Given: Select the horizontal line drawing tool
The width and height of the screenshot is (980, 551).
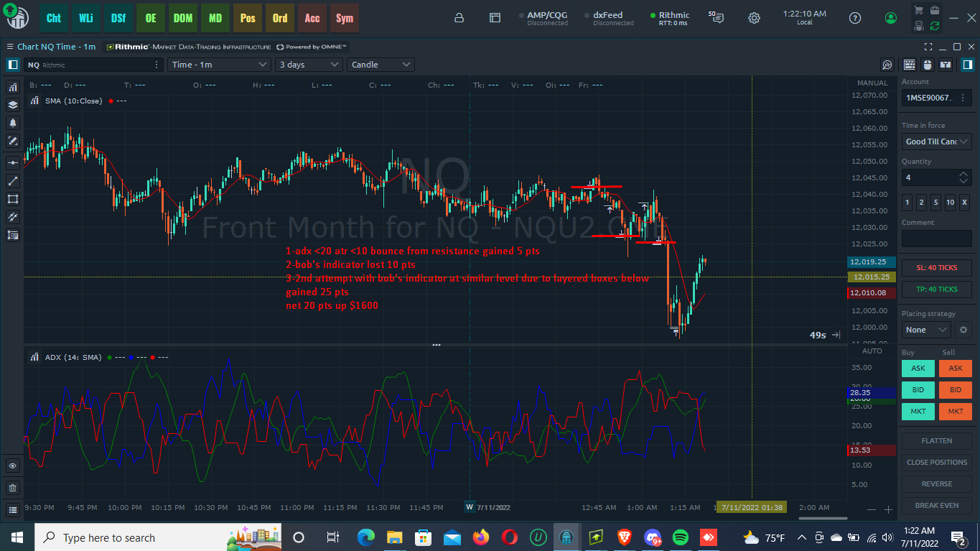Looking at the screenshot, I should [13, 163].
